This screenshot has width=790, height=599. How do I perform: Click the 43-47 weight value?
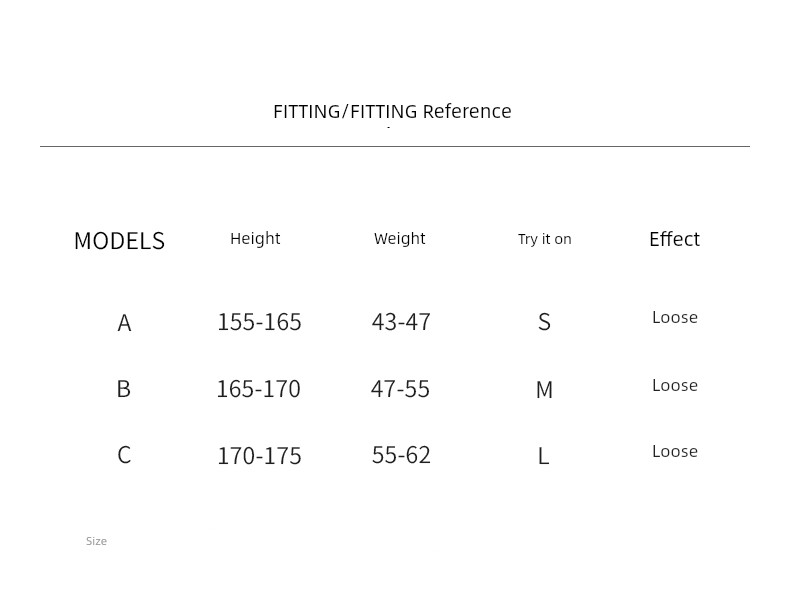(x=401, y=322)
